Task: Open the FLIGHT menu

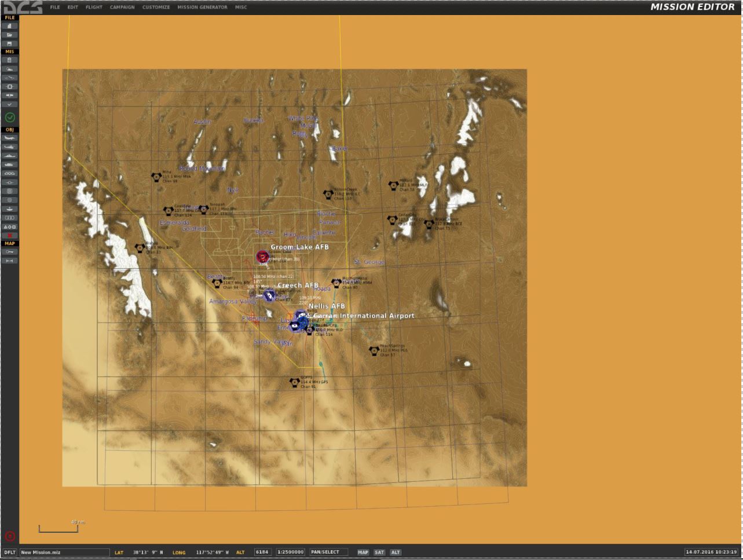Action: coord(94,7)
